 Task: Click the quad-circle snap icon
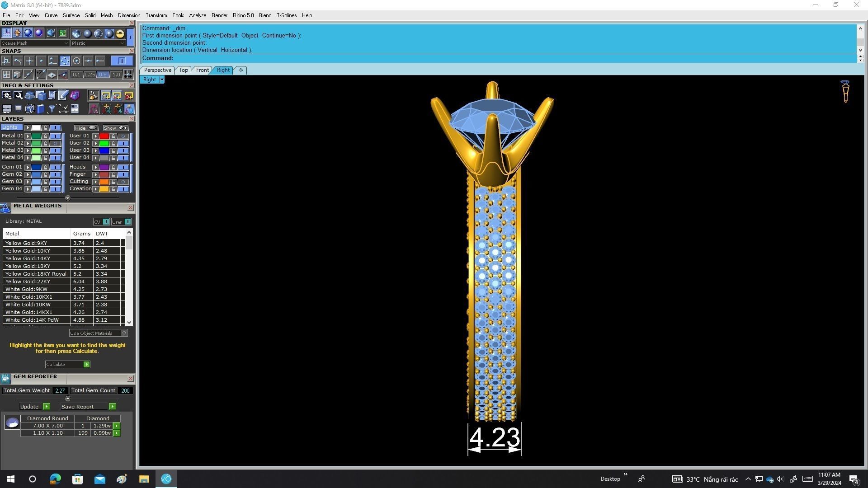point(65,61)
